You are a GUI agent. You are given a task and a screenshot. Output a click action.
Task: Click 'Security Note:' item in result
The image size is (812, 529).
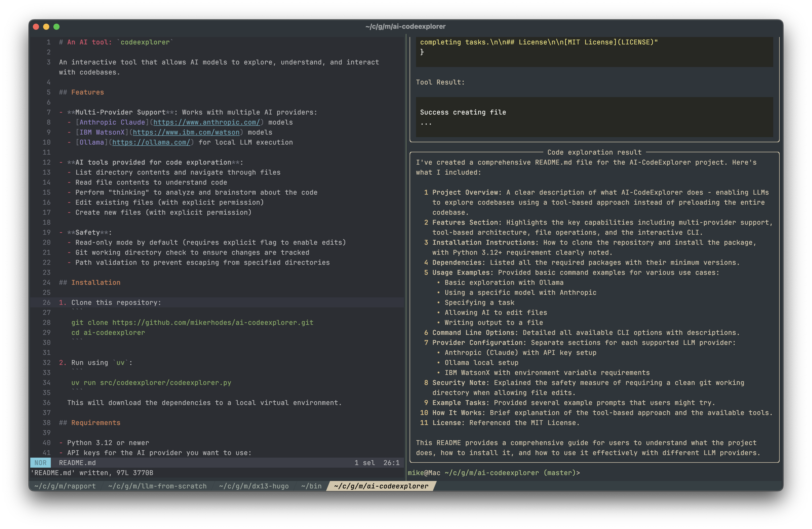[x=461, y=383]
